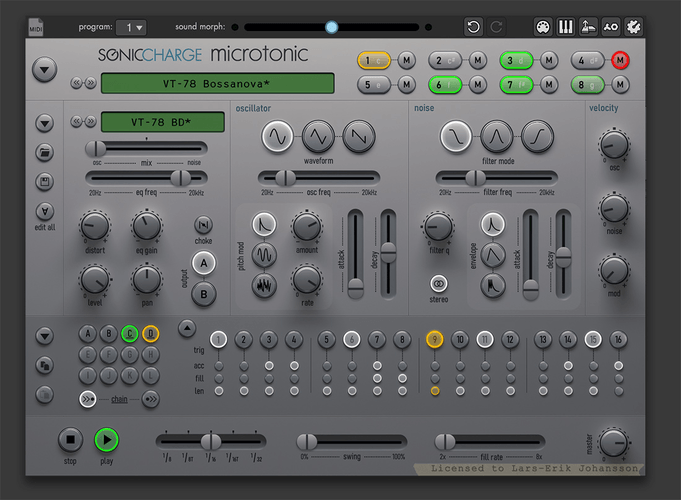
Task: Select decaying pitch mod mode
Action: 264,224
